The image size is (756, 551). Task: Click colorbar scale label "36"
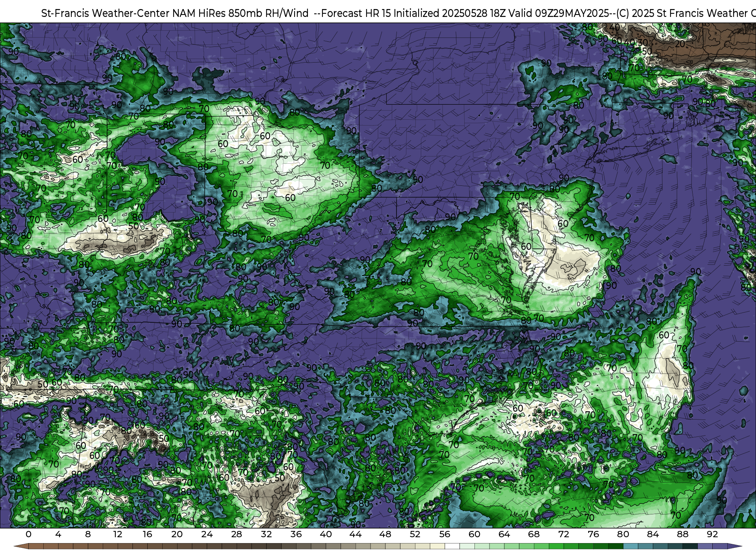(x=296, y=534)
